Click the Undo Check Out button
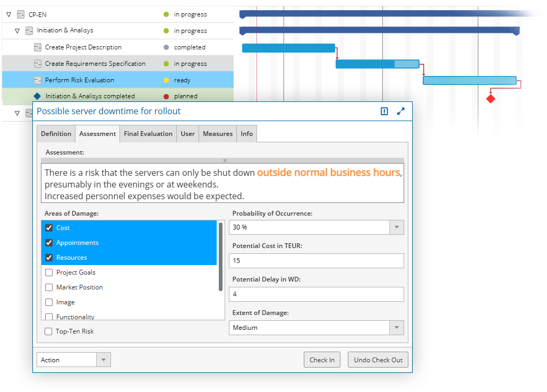The width and height of the screenshot is (547, 392). (x=378, y=360)
